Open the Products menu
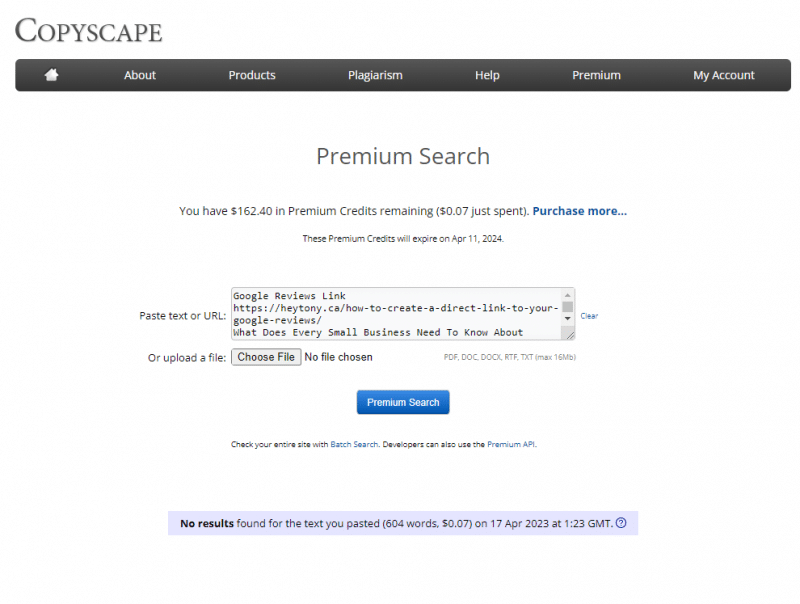Screen dimensions: 800x604 coord(252,75)
